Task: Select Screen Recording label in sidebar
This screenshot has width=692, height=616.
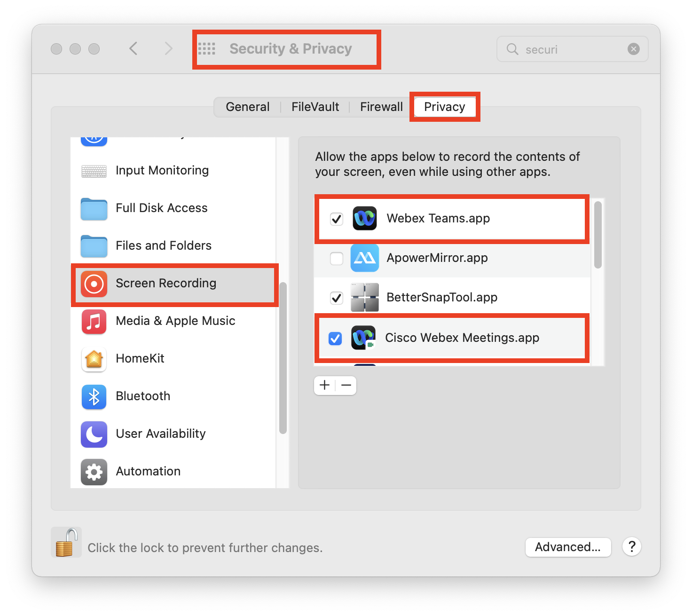Action: (166, 283)
